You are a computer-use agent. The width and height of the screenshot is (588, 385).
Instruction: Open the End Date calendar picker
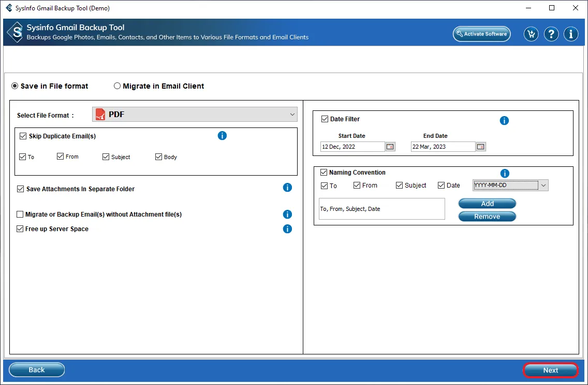point(481,147)
